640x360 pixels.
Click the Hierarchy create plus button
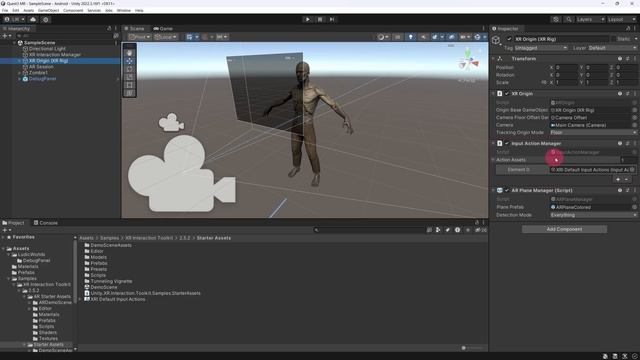click(x=6, y=36)
